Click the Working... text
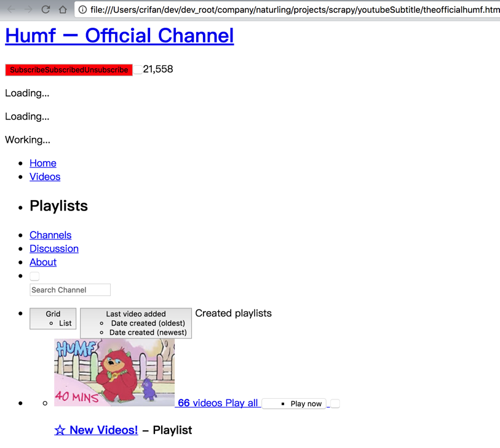This screenshot has width=500, height=448. pos(28,140)
